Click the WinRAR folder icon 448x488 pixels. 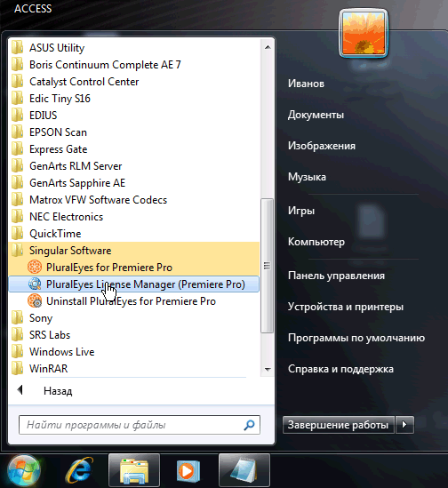(x=18, y=369)
